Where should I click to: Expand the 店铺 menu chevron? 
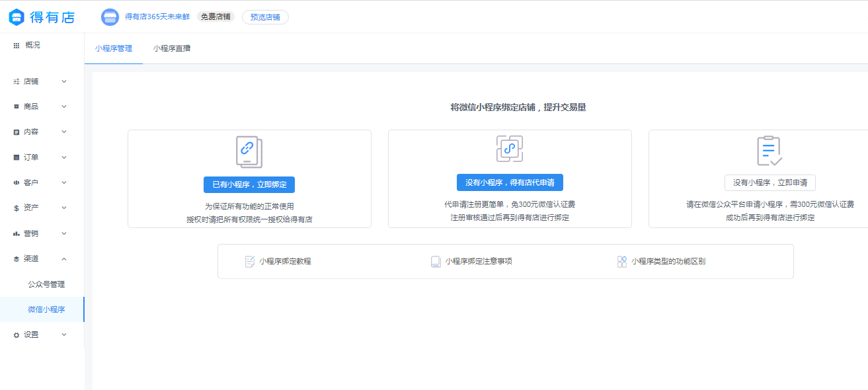click(x=64, y=81)
